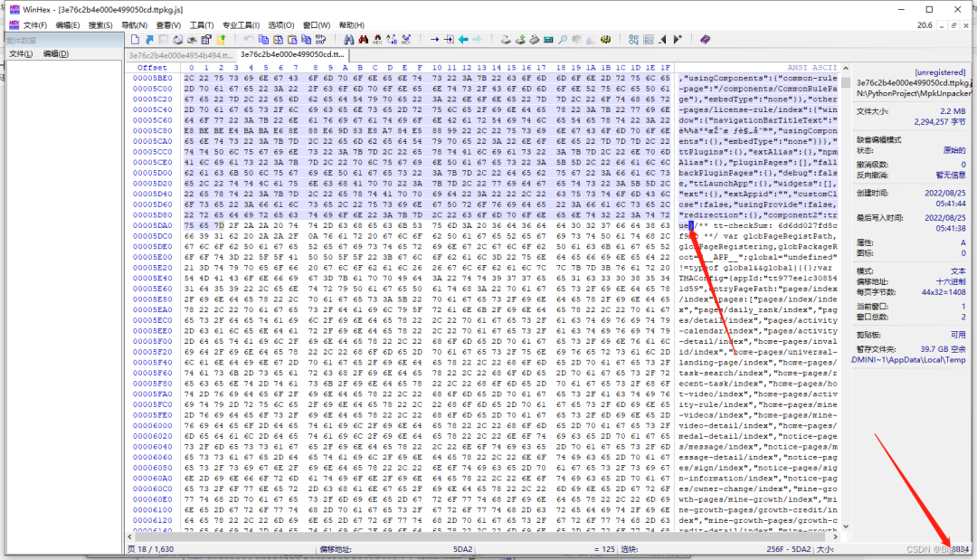Click the Offset column header
Screen dimensions: 977x560
click(152, 67)
